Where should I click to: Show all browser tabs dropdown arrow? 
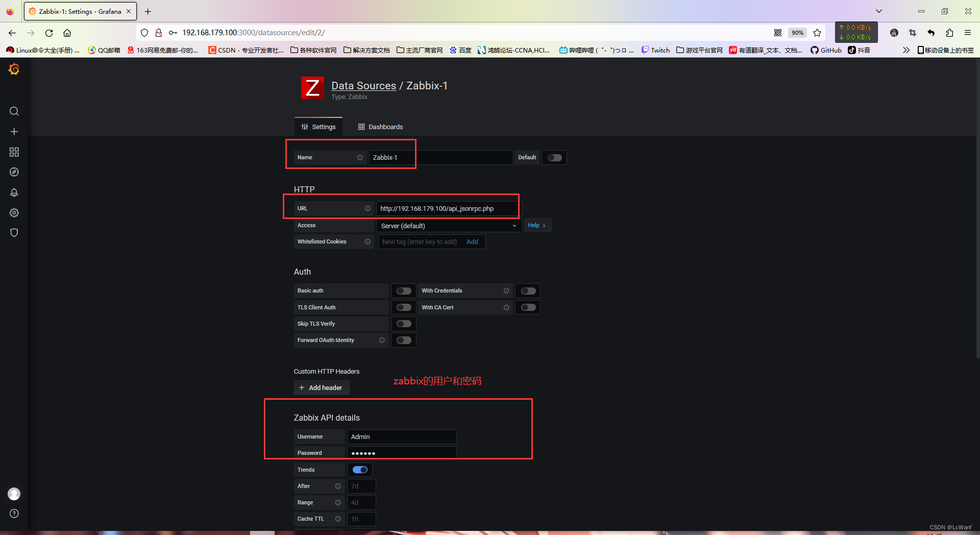(x=879, y=11)
